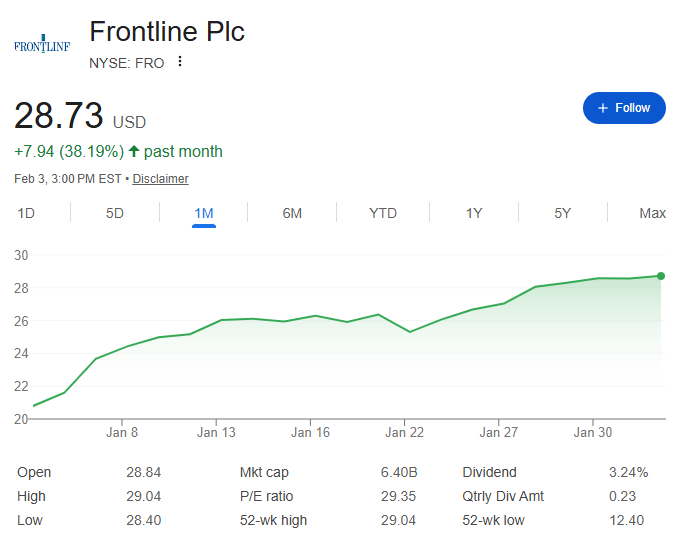The image size is (678, 548).
Task: Click the Follow button
Action: [624, 108]
